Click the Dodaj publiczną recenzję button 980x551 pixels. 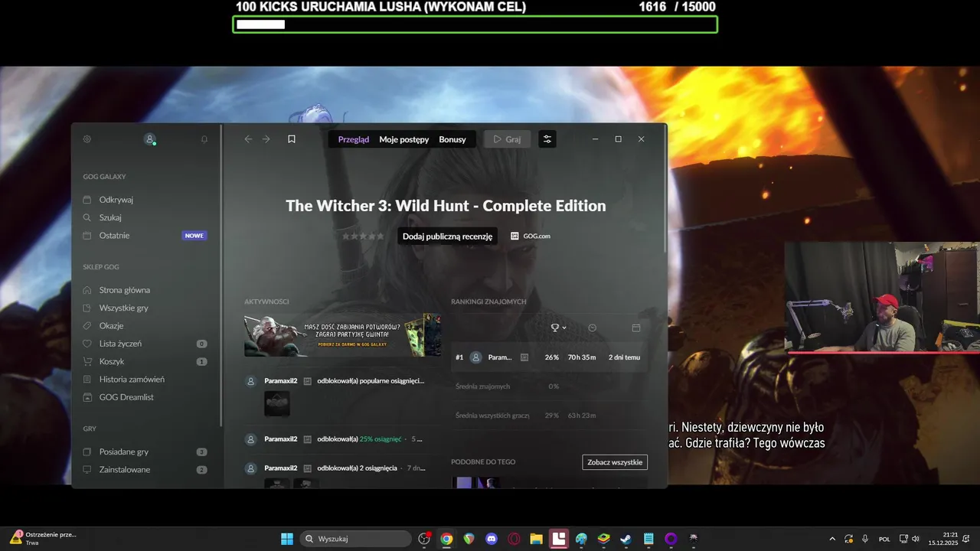click(448, 236)
